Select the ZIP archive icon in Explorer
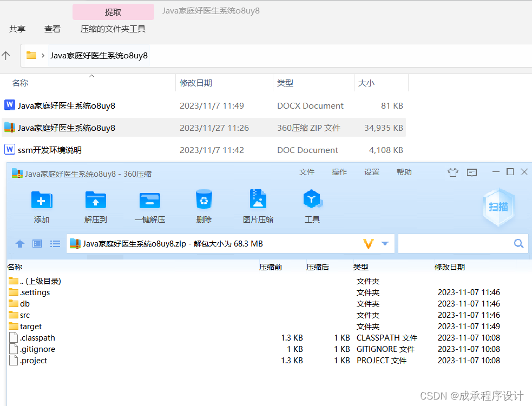 [x=10, y=128]
